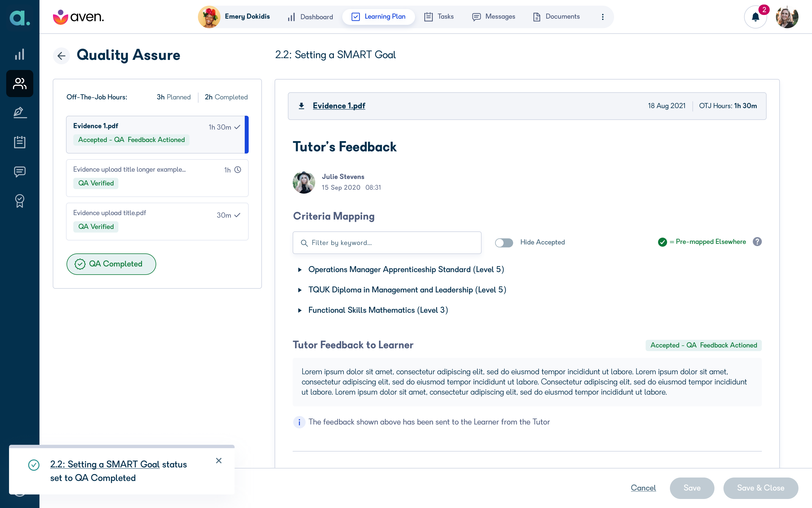This screenshot has height=508, width=812.
Task: Click Emery Dokidis learner avatar
Action: tap(209, 17)
